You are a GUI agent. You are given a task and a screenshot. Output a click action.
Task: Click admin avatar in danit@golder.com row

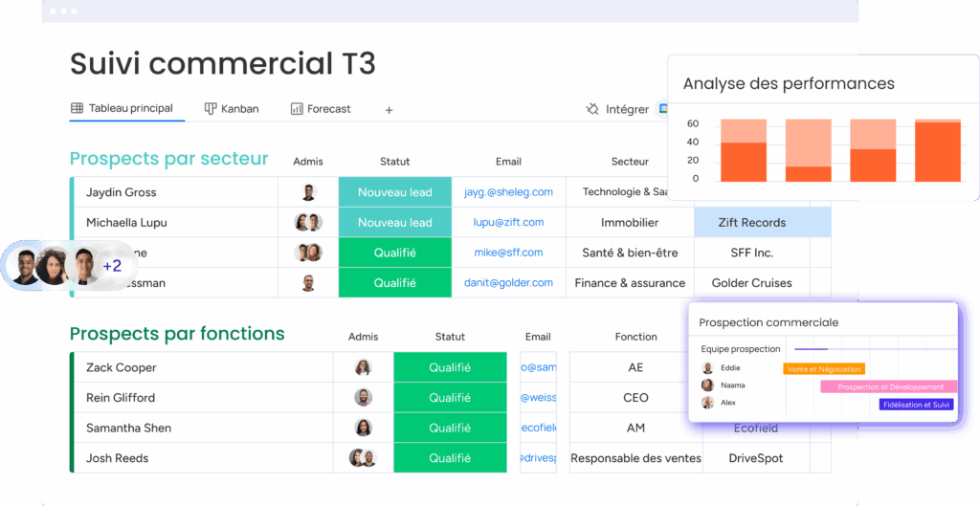[x=308, y=283]
